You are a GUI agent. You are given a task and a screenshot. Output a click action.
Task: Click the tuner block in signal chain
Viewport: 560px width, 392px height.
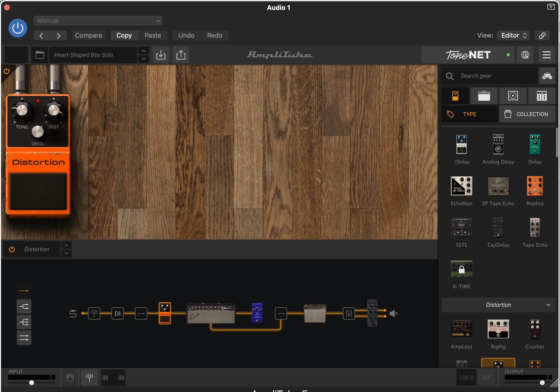click(94, 313)
